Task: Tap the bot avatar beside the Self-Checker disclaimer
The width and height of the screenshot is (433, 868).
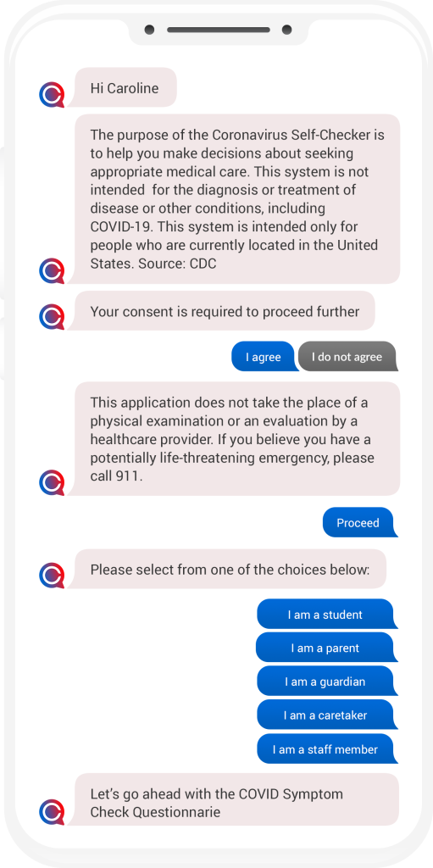Action: tap(52, 270)
